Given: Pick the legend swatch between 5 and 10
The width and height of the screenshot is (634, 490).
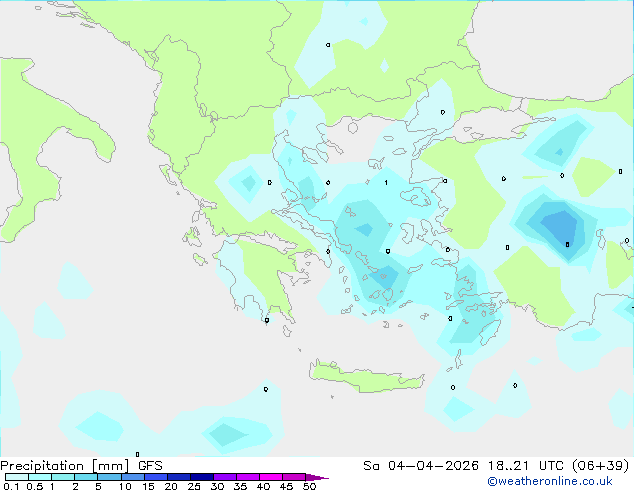Looking at the screenshot, I should (109, 477).
